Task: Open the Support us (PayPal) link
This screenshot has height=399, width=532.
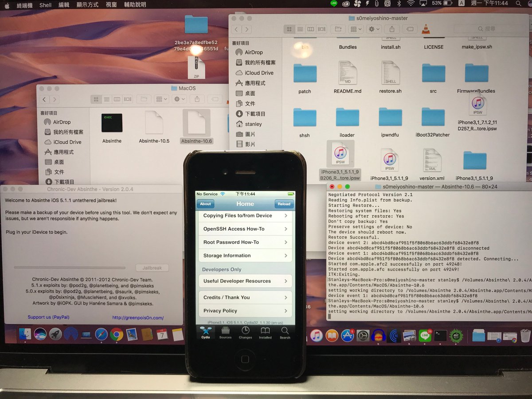Action: [48, 317]
